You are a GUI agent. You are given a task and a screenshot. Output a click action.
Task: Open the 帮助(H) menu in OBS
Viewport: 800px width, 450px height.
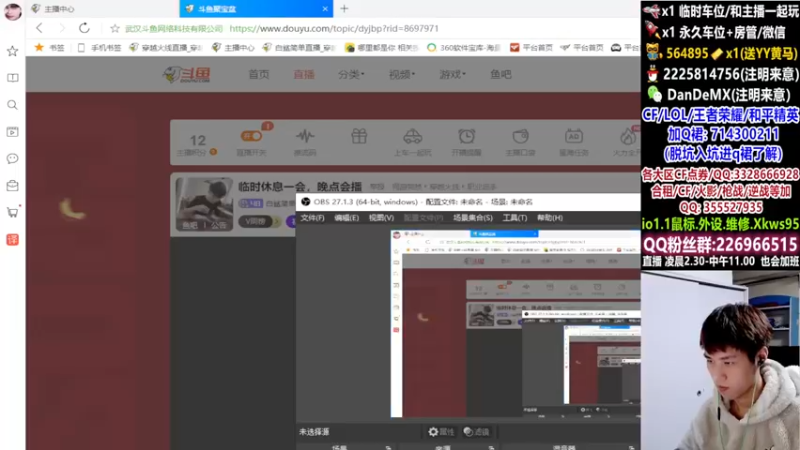coord(549,218)
